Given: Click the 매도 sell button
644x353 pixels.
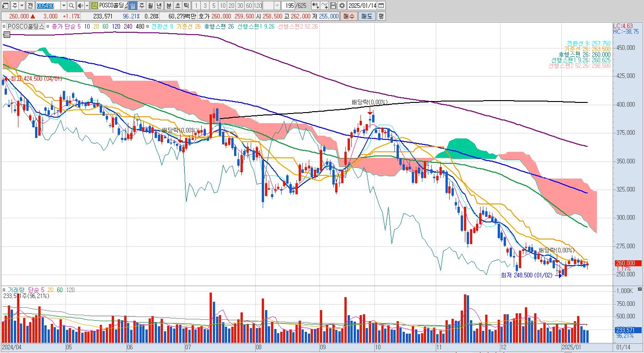Looking at the screenshot, I should (367, 16).
